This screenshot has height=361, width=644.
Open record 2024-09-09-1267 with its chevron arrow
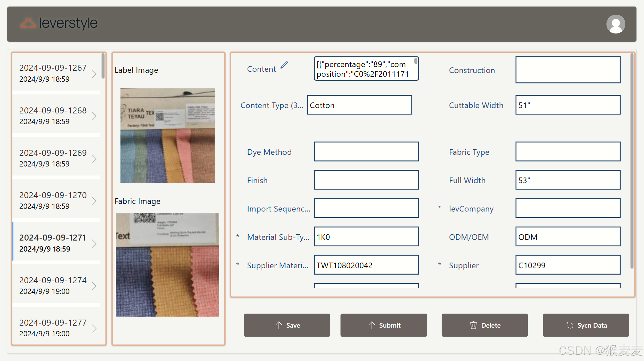click(x=94, y=73)
